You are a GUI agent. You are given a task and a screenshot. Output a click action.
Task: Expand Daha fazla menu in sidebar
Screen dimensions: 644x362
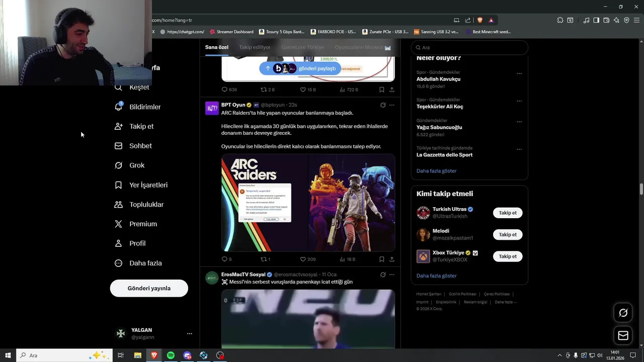[x=138, y=263]
